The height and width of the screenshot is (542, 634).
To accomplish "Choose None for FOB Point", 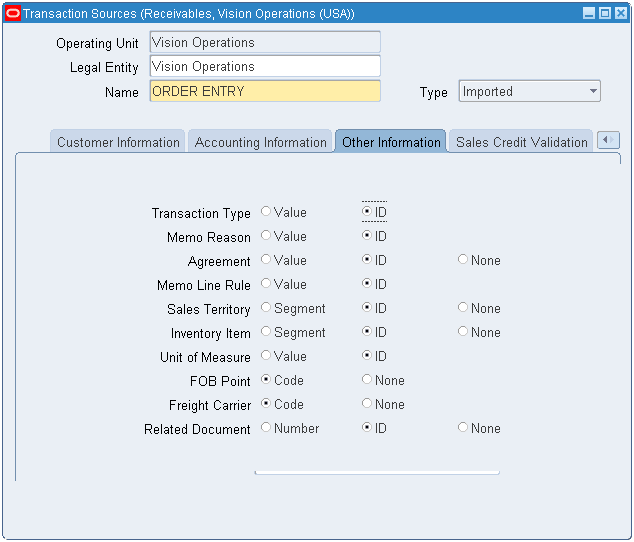I will 367,380.
